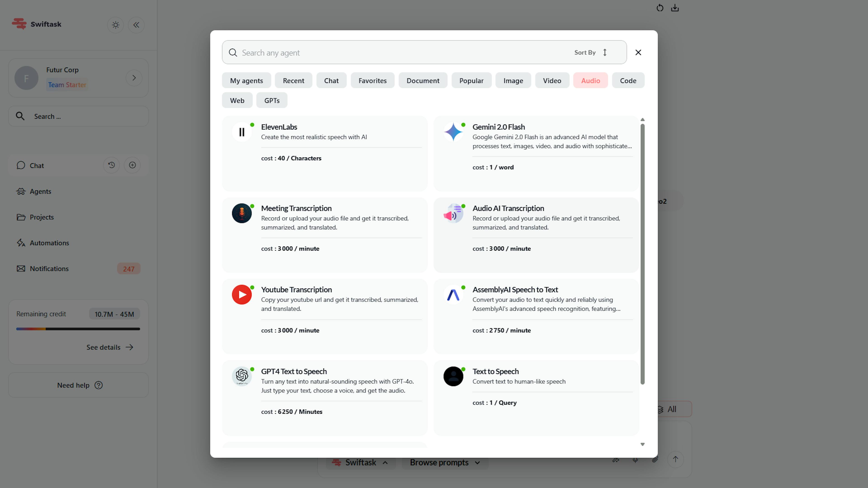
Task: Click the sidebar Search field
Action: click(78, 116)
